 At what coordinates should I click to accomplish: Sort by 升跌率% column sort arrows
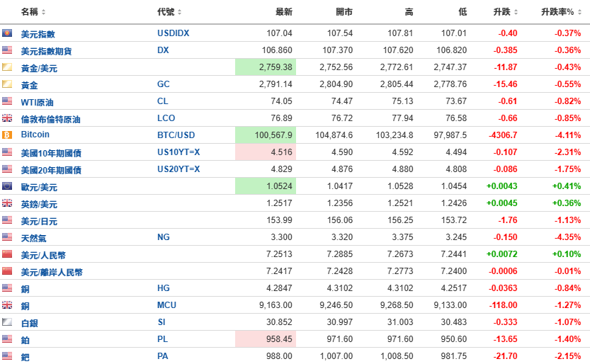pos(579,12)
